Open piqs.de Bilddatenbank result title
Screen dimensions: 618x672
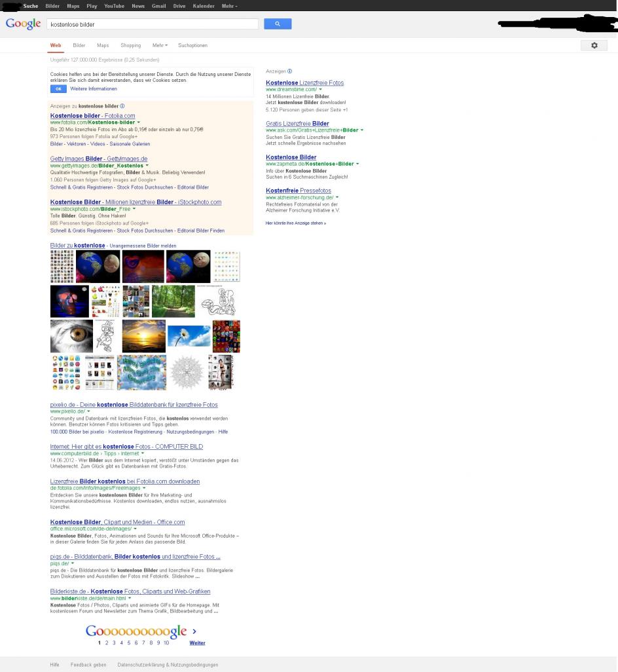point(135,557)
